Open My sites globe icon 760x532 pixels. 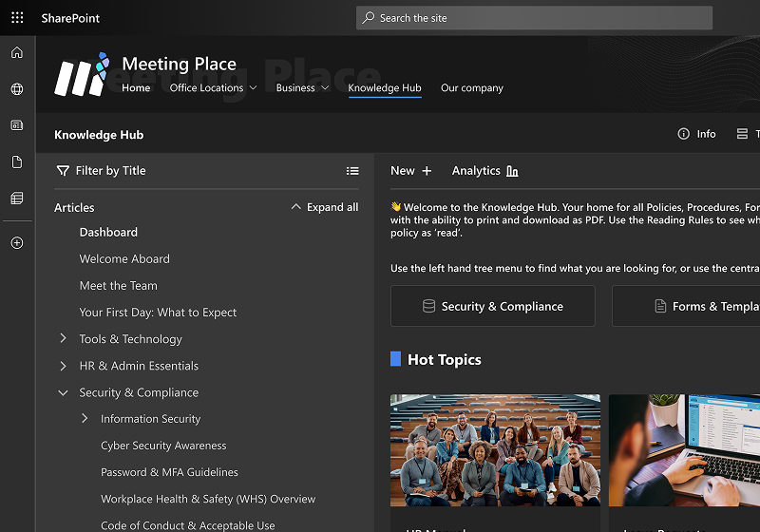pos(17,89)
